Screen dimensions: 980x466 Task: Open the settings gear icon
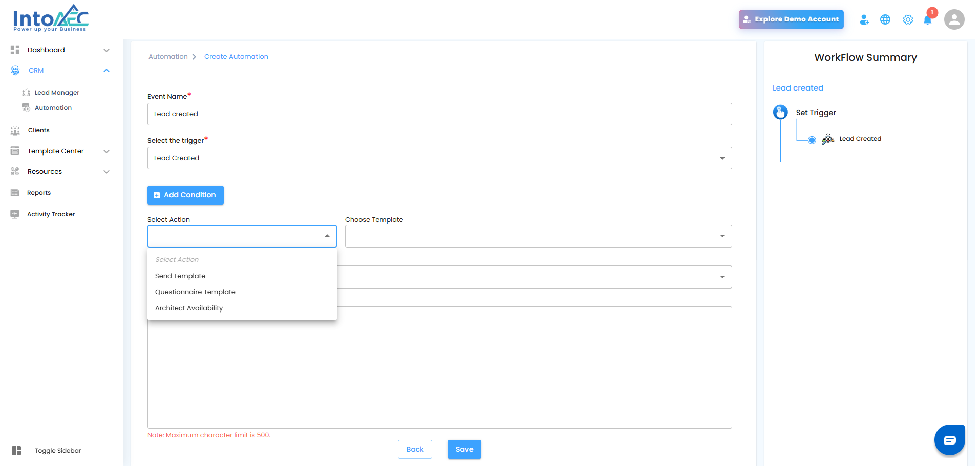[908, 19]
